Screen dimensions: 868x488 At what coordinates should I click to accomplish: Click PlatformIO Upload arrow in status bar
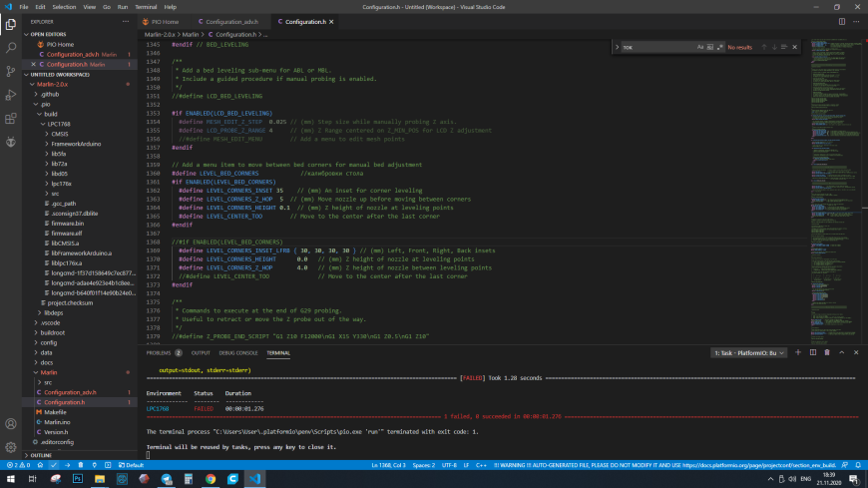tap(67, 465)
